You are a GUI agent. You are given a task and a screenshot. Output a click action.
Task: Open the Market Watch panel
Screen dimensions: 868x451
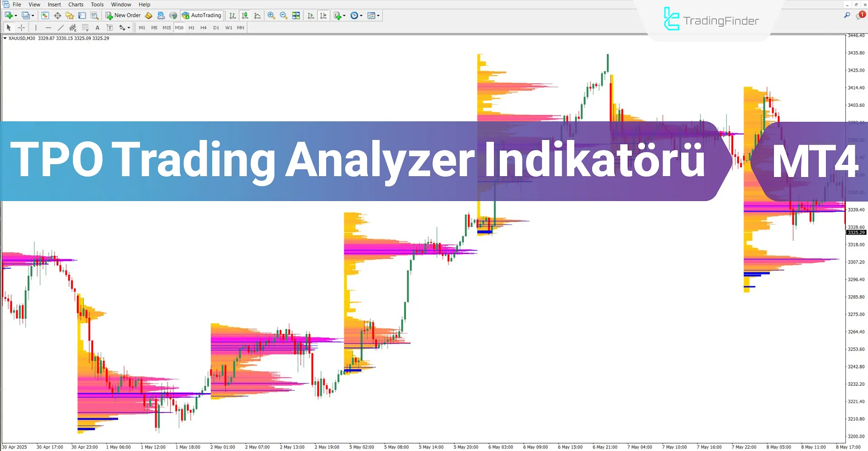(x=45, y=15)
